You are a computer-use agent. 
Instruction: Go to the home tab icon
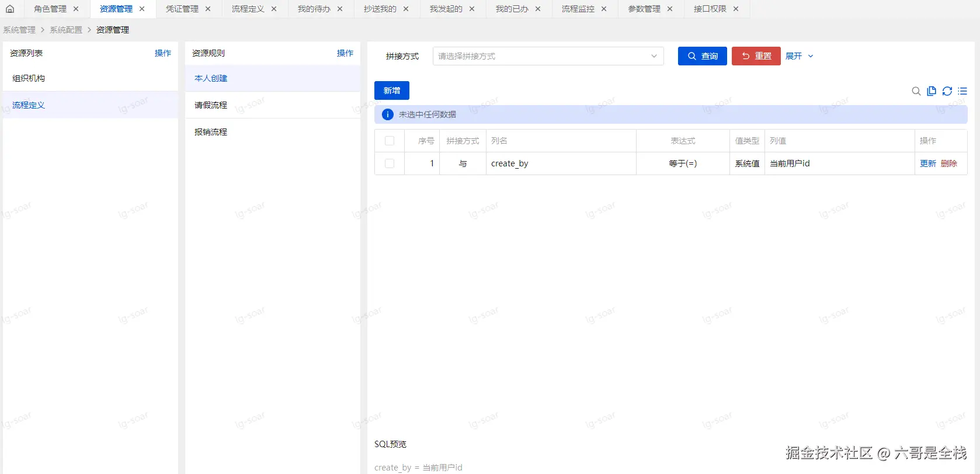[10, 9]
